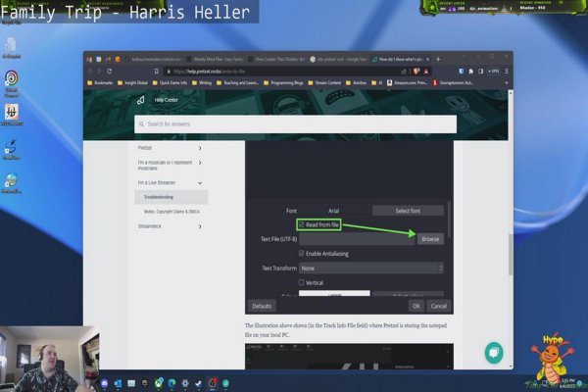Open the blue shield extension icon
This screenshot has width=588, height=392.
point(462,71)
